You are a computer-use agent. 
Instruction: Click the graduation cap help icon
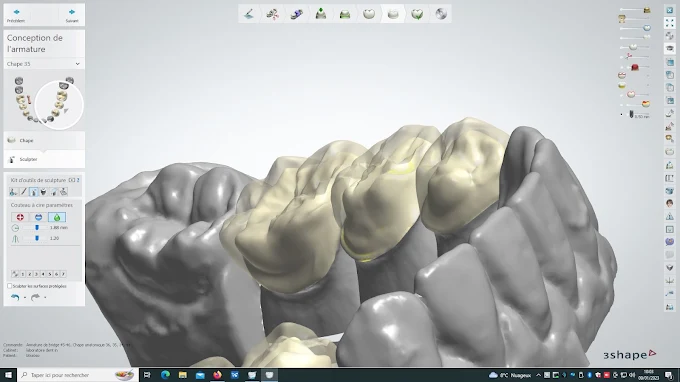(670, 49)
